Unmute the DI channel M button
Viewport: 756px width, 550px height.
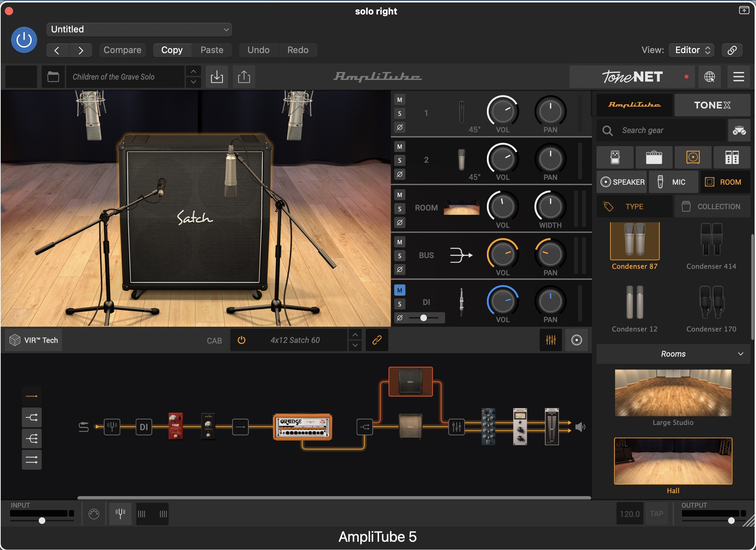point(400,290)
